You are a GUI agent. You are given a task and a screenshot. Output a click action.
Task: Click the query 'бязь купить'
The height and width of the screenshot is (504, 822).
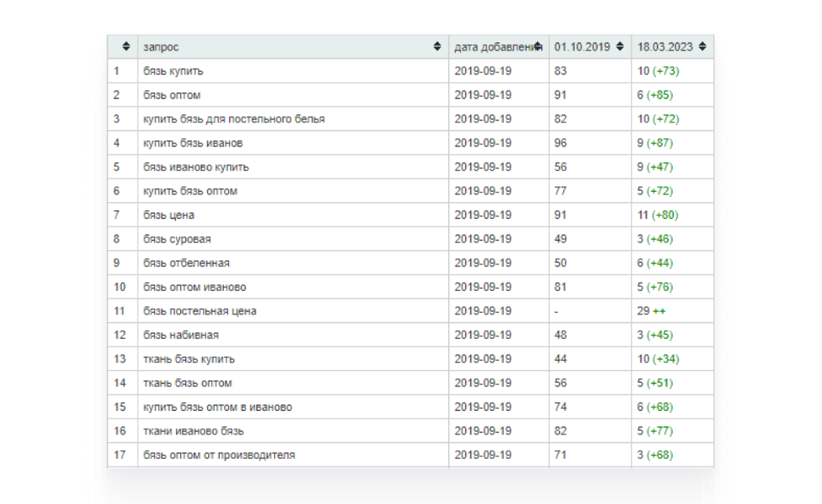tap(173, 71)
